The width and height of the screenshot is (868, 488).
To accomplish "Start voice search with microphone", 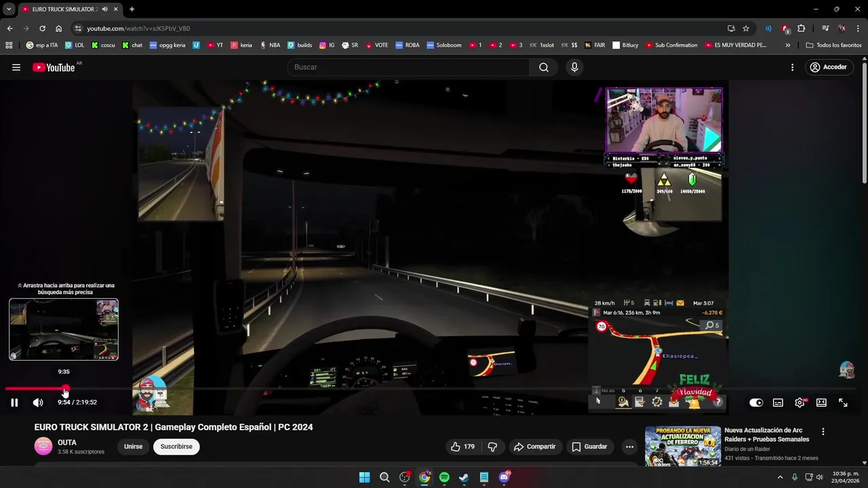I will [x=574, y=67].
